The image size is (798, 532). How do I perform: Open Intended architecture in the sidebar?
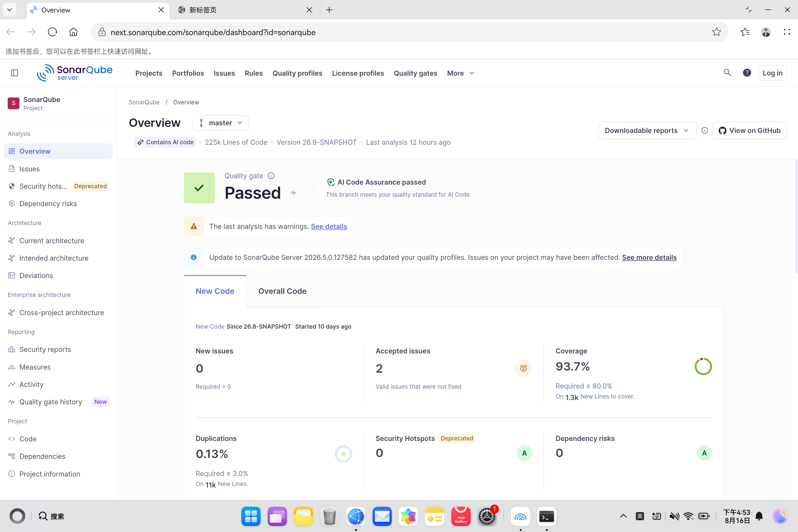coord(58,258)
